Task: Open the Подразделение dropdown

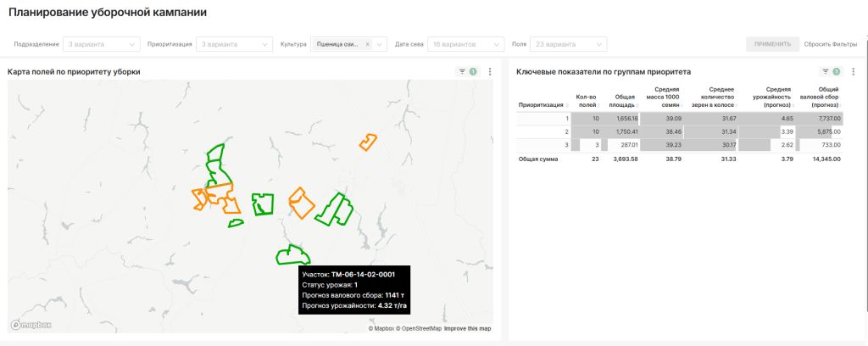Action: pos(102,44)
